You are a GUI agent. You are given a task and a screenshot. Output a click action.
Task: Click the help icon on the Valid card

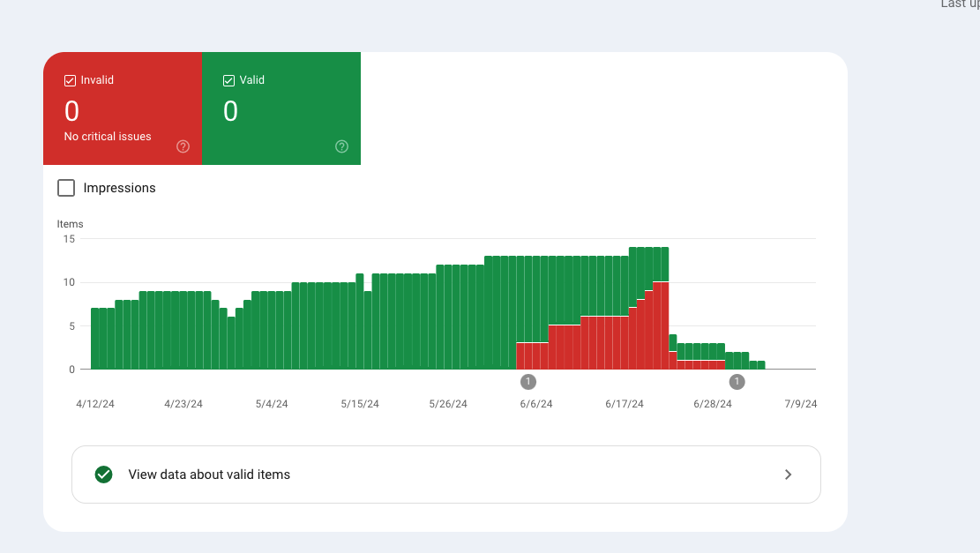click(x=342, y=146)
